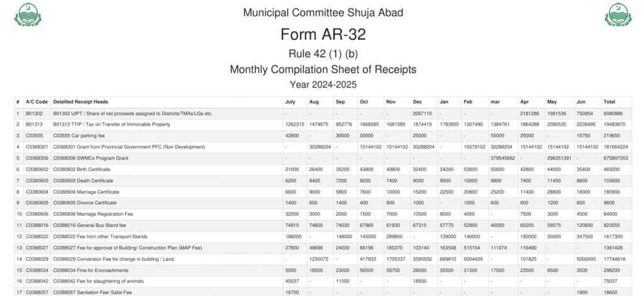Image resolution: width=644 pixels, height=296 pixels.
Task: Select the B01302 UIPT receipt head row
Action: click(x=133, y=113)
